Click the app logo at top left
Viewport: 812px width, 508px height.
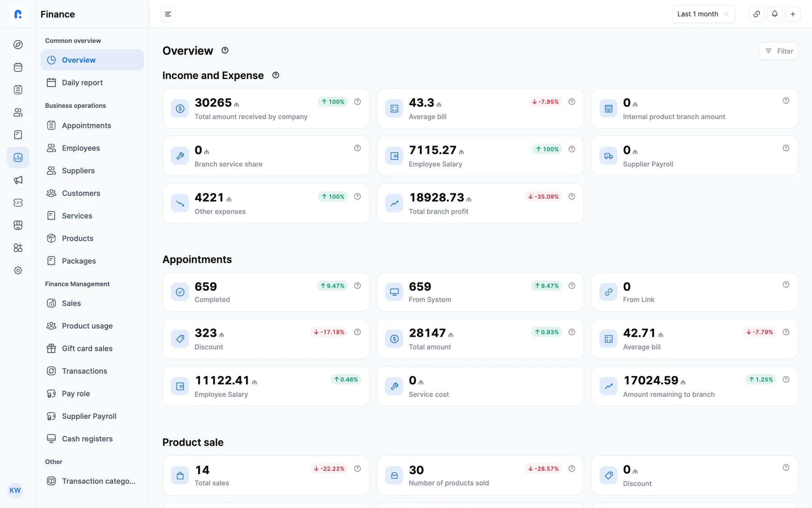(x=18, y=14)
